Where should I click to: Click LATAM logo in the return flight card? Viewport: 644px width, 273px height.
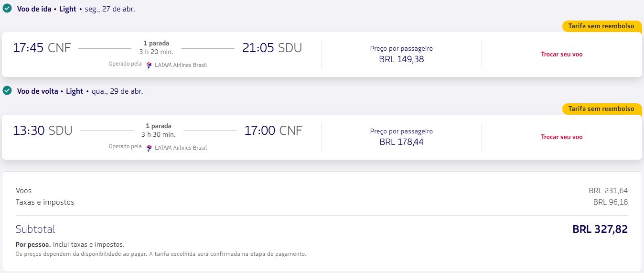[x=149, y=148]
